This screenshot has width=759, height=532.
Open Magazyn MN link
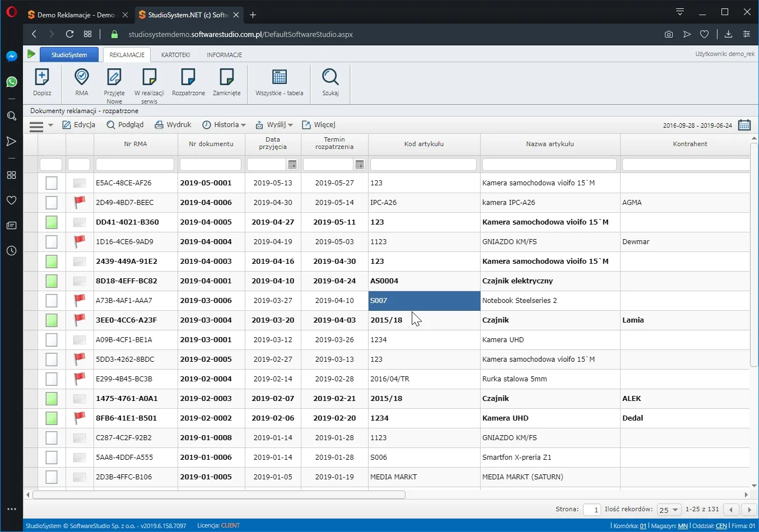pyautogui.click(x=683, y=526)
